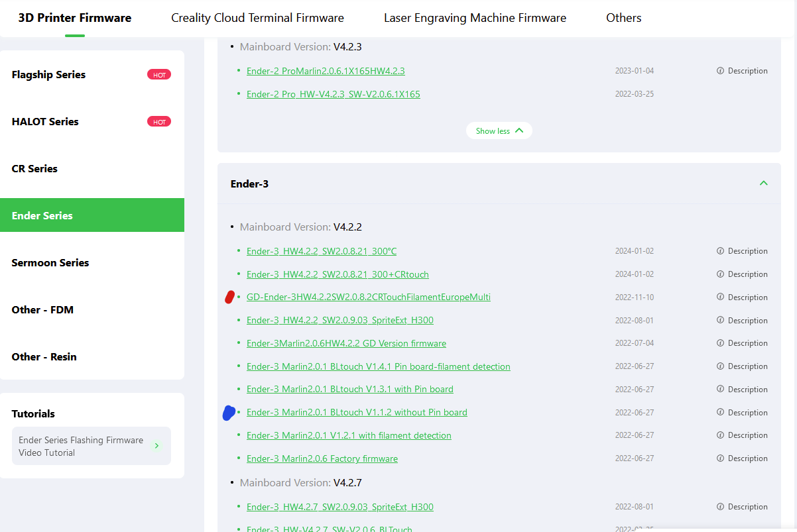Viewport: 797px width, 532px height.
Task: View Description for BLtouch V1.3.1 firmware
Action: (x=742, y=390)
